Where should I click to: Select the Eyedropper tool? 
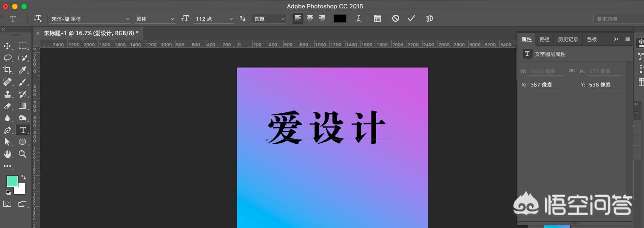click(23, 70)
